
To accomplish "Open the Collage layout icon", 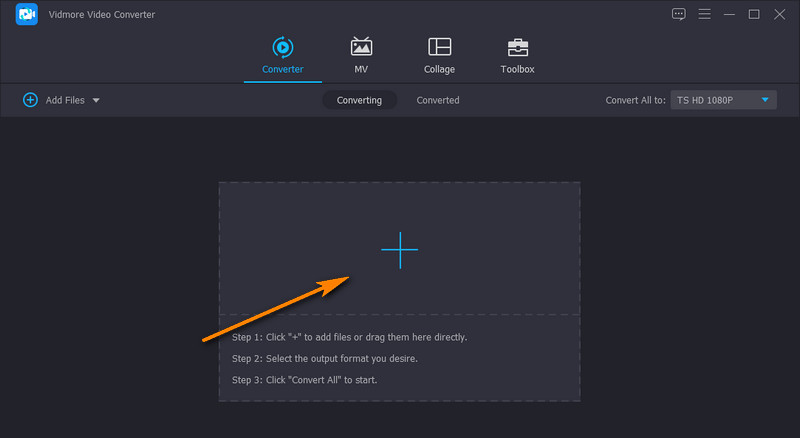I will pos(439,47).
